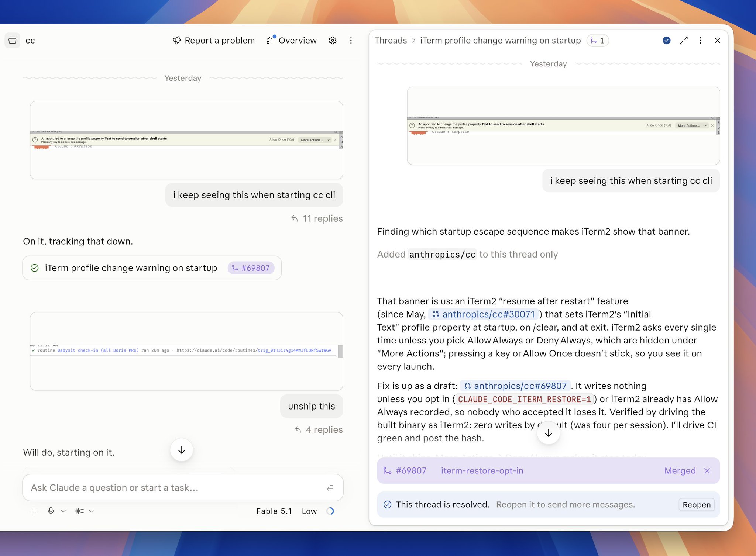Image resolution: width=756 pixels, height=556 pixels.
Task: Jump to latest message in thread panel
Action: click(x=549, y=433)
